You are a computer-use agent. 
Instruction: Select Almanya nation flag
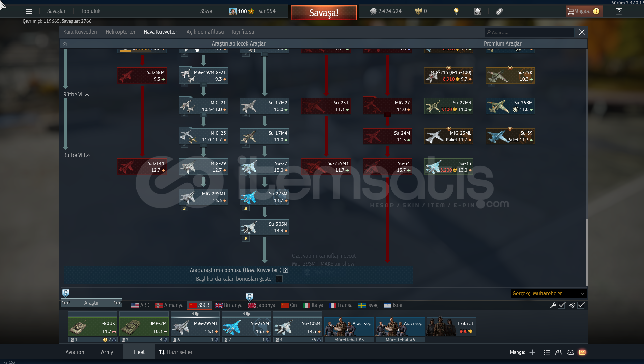coord(169,305)
